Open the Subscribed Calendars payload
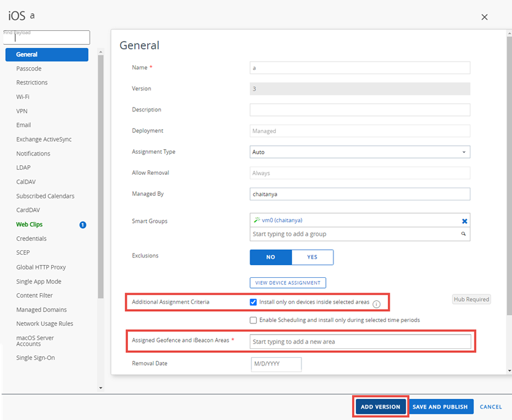 pyautogui.click(x=45, y=196)
